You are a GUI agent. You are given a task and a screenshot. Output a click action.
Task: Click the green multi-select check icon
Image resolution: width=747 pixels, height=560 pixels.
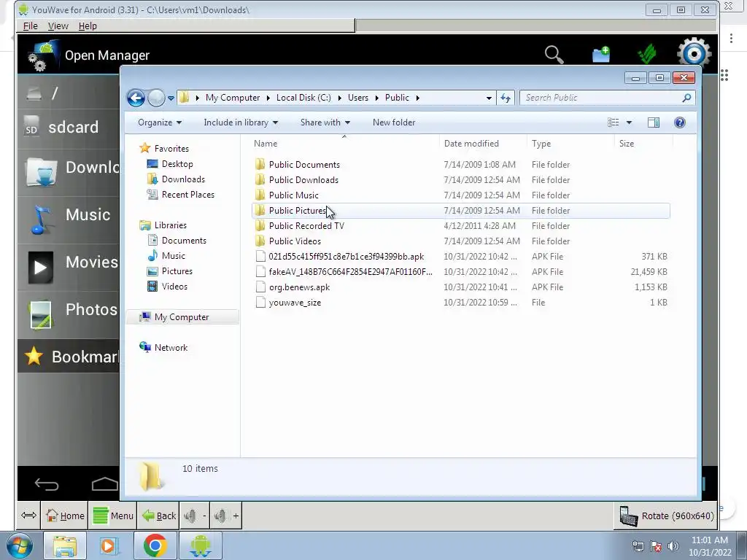[x=646, y=54]
